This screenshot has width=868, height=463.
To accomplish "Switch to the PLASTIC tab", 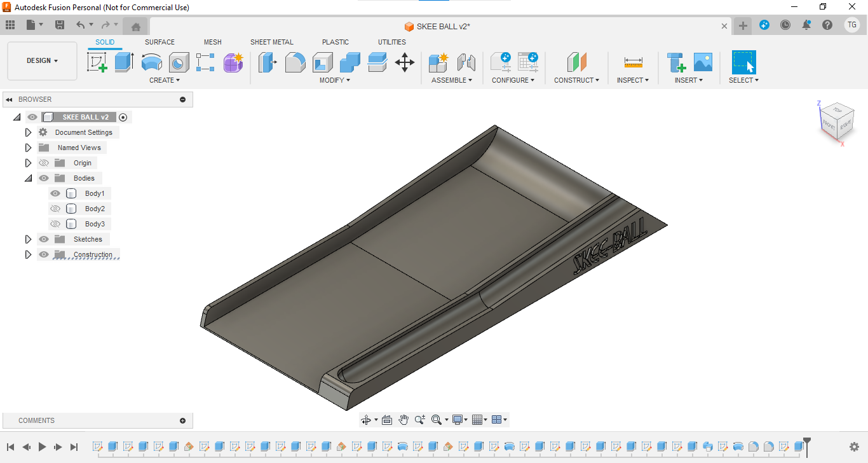I will 336,42.
